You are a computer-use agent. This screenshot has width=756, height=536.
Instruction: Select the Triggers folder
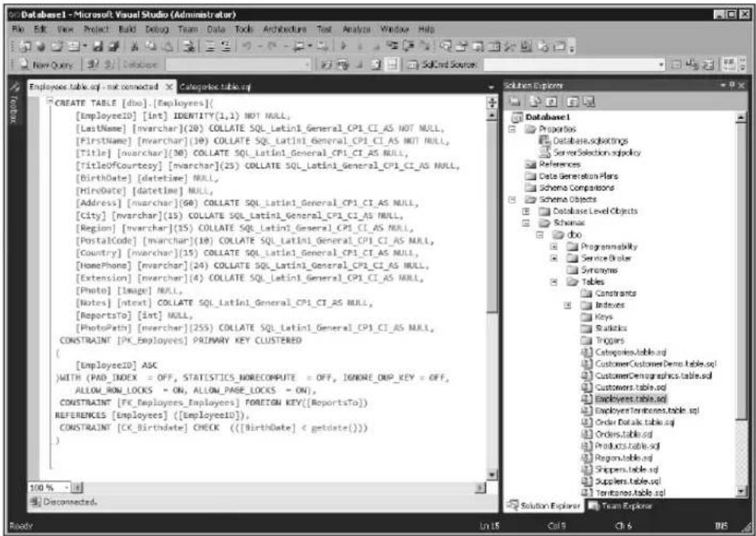(609, 340)
